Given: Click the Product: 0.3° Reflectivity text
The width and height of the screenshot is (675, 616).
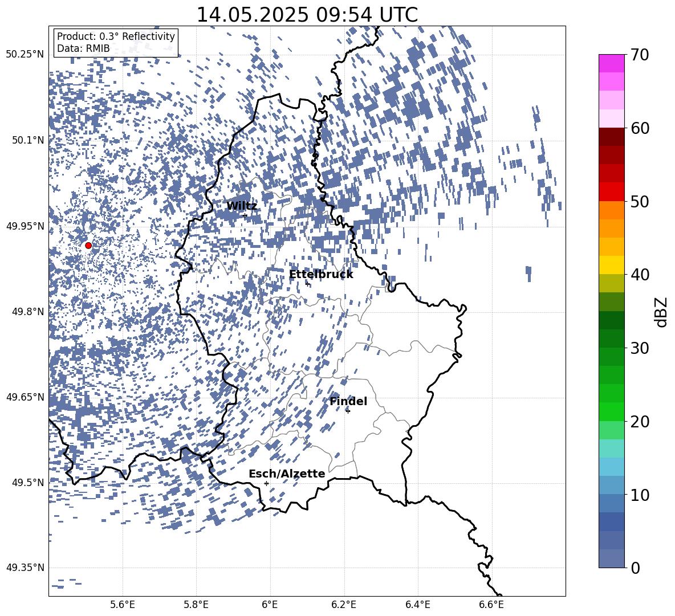Looking at the screenshot, I should click(x=116, y=36).
